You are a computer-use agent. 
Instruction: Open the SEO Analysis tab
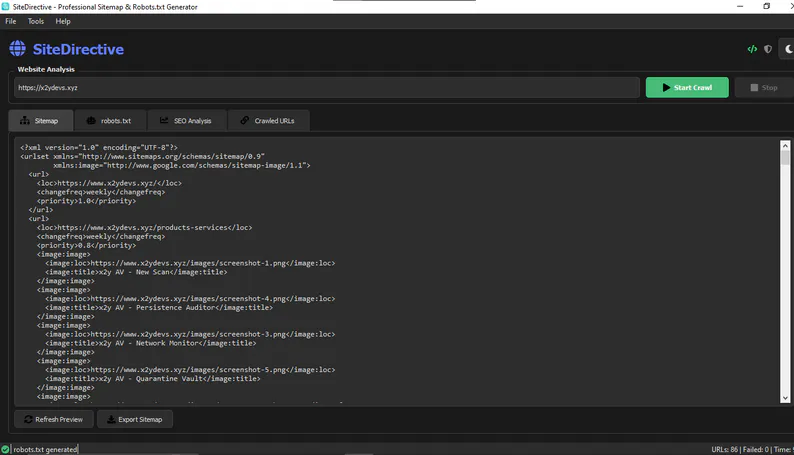[x=186, y=120]
